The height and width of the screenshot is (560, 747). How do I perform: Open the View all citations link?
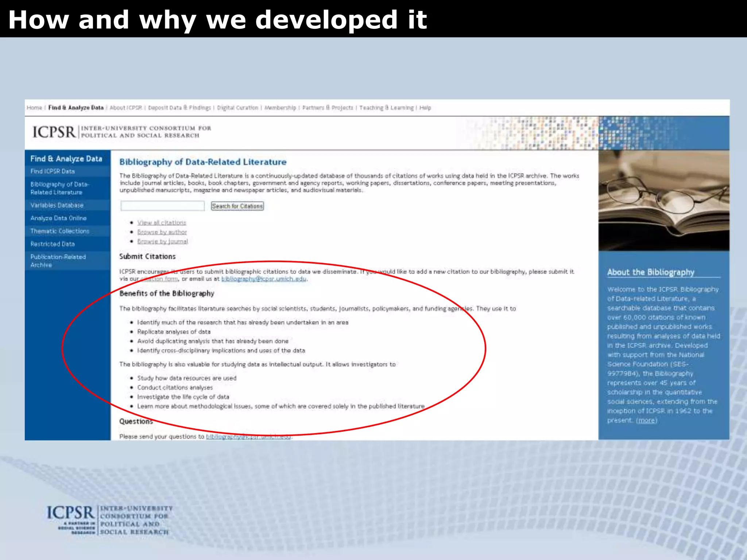(162, 222)
